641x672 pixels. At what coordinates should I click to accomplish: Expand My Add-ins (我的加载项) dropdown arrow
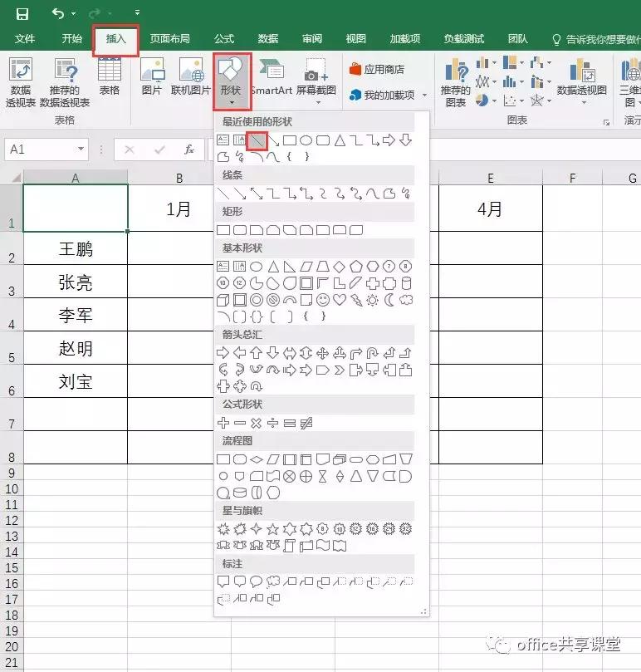click(x=424, y=96)
